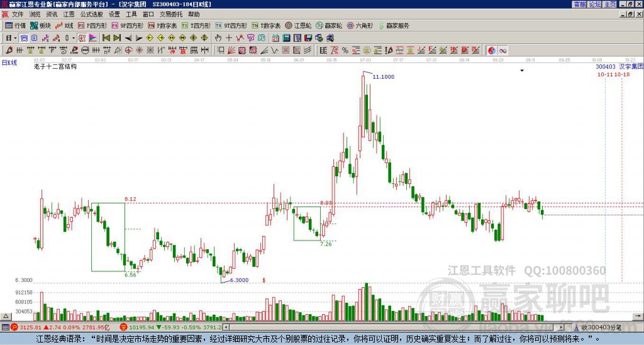
Task: Open the 工具 menu
Action: pos(131,14)
